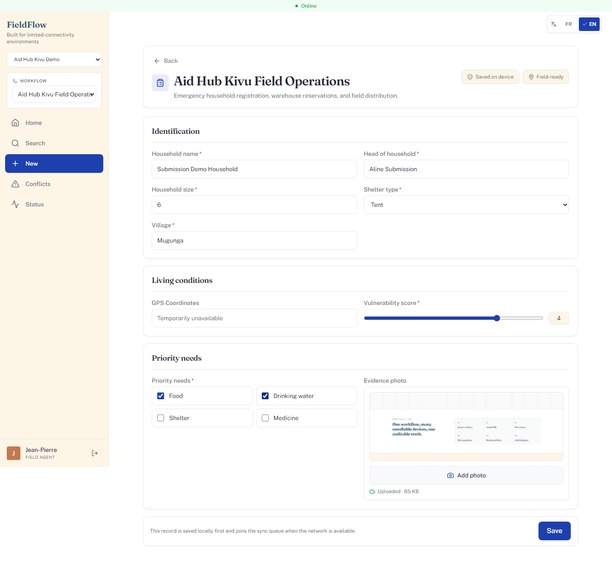
Task: Select New in sidebar
Action: pos(54,164)
